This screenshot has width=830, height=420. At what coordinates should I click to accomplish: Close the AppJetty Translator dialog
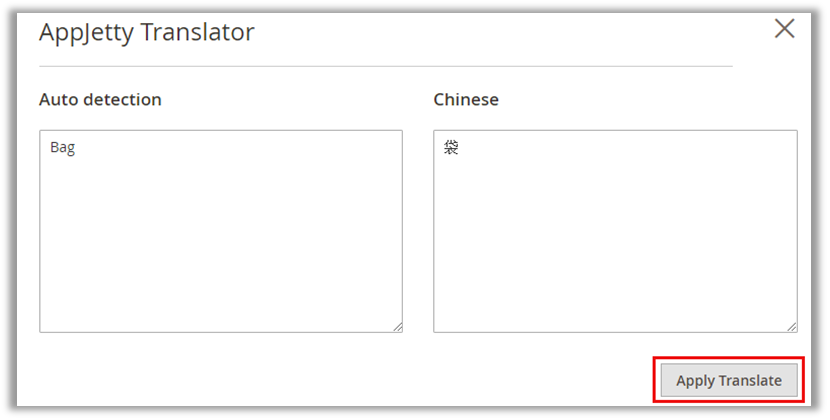(x=785, y=29)
